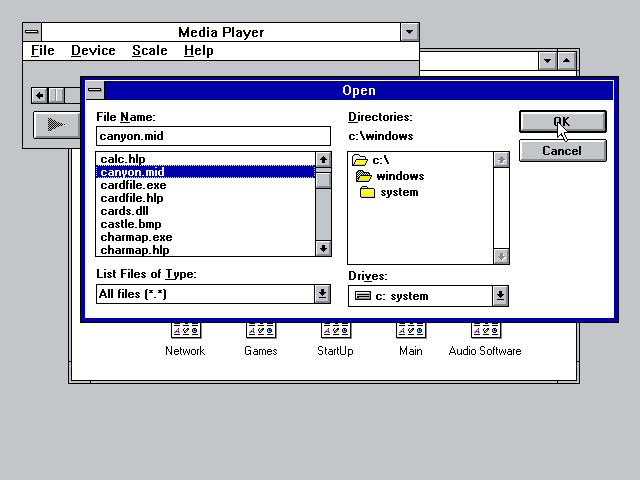Open the Help menu in Media Player
This screenshot has width=640, height=480.
(198, 51)
